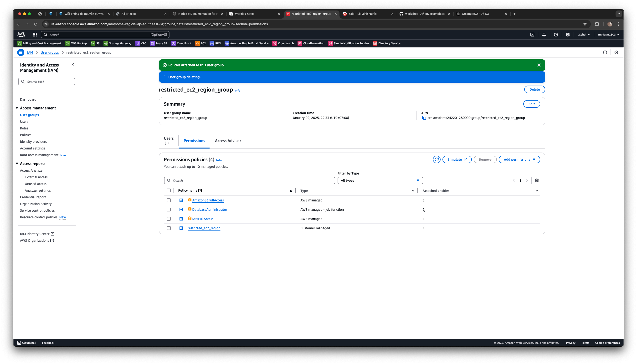Collapse the Access management section

pos(17,108)
